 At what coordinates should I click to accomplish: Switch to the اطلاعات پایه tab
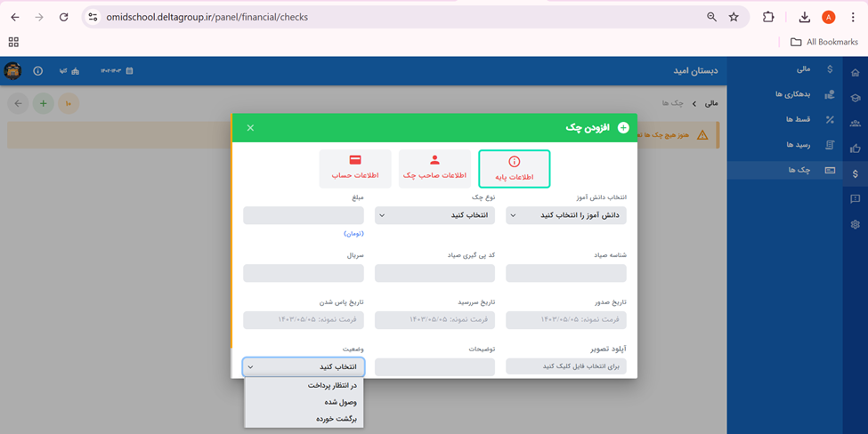click(x=515, y=169)
